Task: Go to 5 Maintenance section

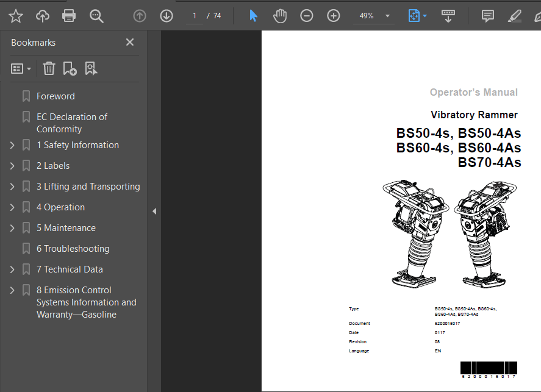Action: coord(66,228)
